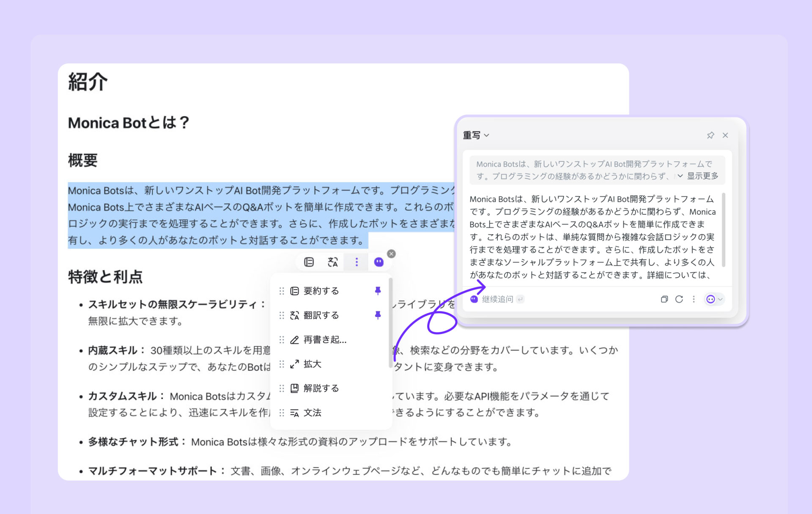Click drag handle beside 要約する
Screen dimensions: 812x514
click(282, 291)
